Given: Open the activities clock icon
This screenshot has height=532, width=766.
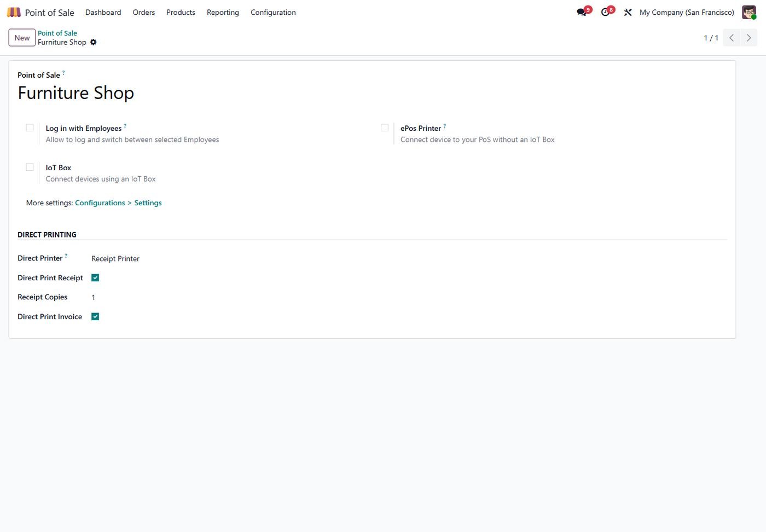Looking at the screenshot, I should pos(605,12).
